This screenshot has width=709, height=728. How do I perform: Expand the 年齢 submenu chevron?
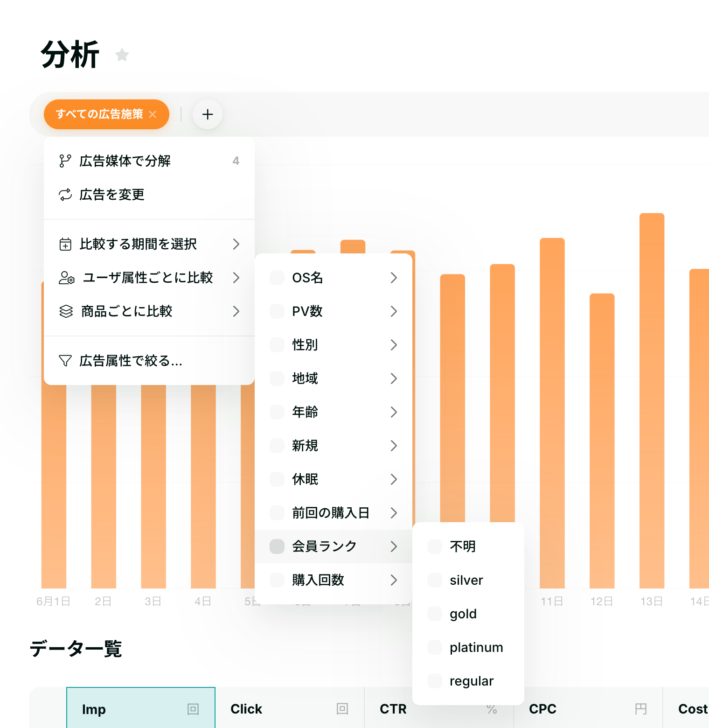[x=394, y=412]
